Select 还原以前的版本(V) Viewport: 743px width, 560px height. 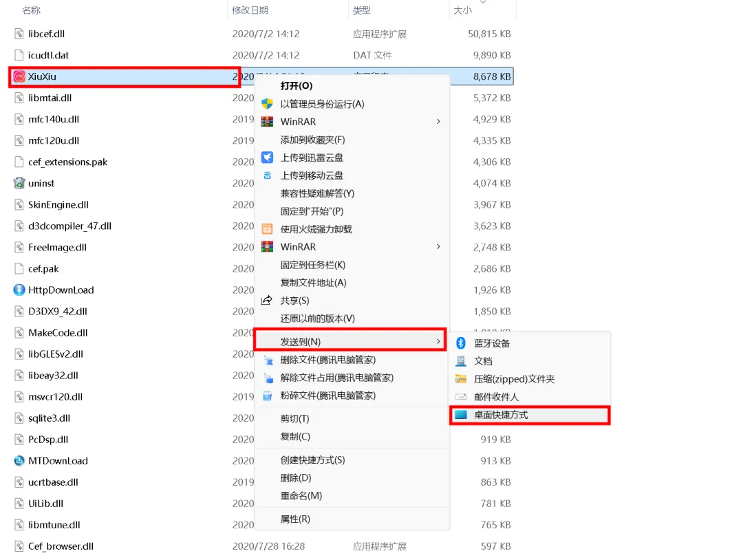[317, 319]
